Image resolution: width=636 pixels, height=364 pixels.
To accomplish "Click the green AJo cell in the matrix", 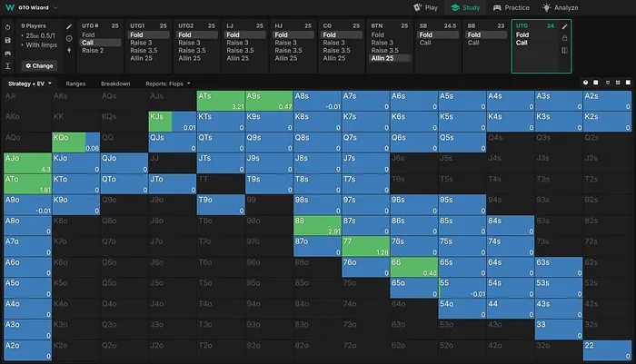I will [x=26, y=162].
